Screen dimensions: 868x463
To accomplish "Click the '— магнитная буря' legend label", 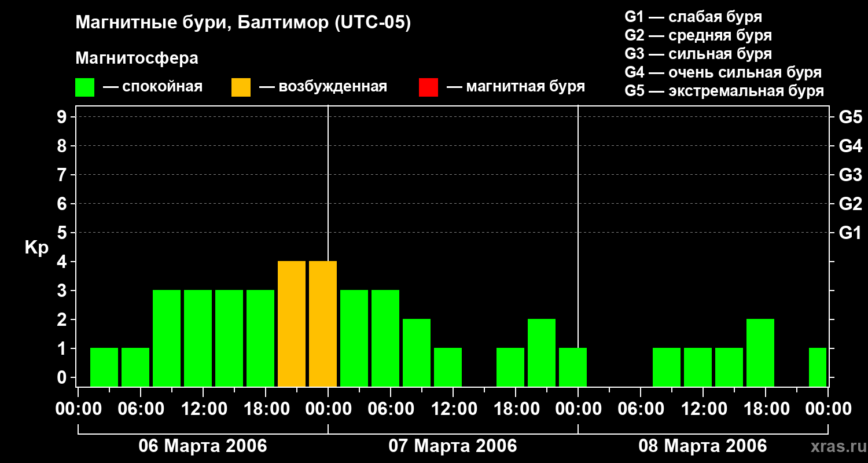I will point(516,87).
